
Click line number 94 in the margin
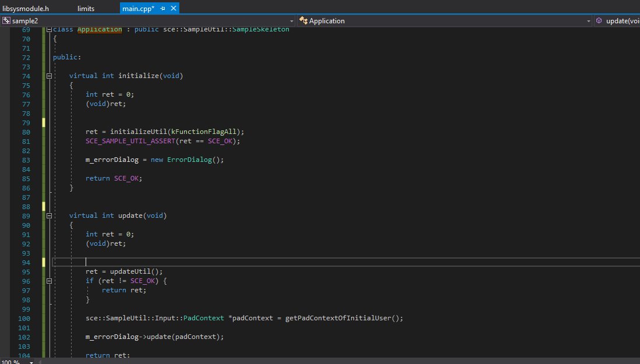tap(26, 263)
